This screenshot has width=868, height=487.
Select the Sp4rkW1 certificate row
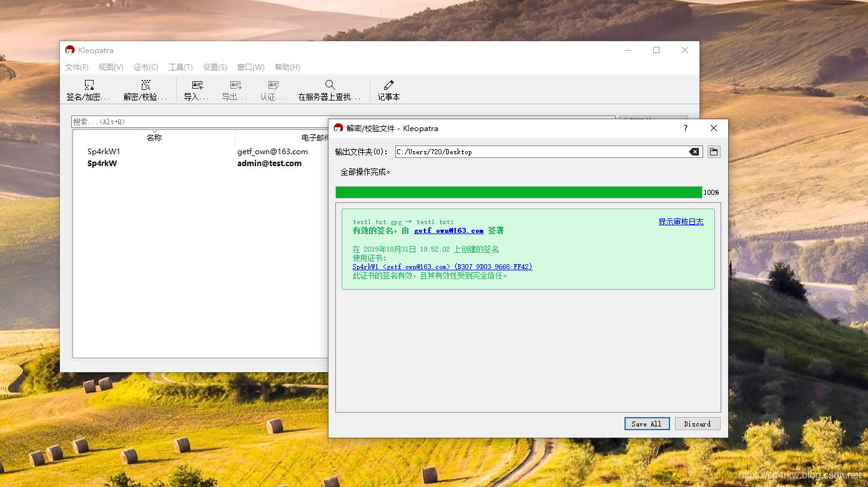201,152
